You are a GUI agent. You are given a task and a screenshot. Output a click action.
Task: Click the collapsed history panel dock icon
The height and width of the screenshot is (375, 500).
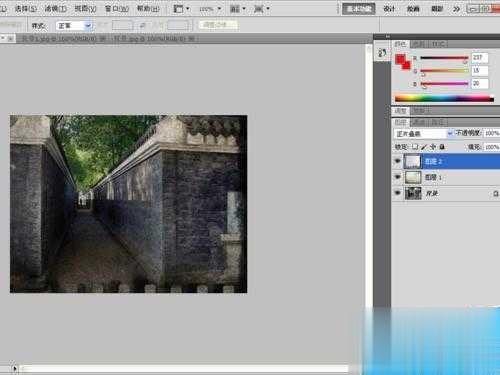pos(382,53)
